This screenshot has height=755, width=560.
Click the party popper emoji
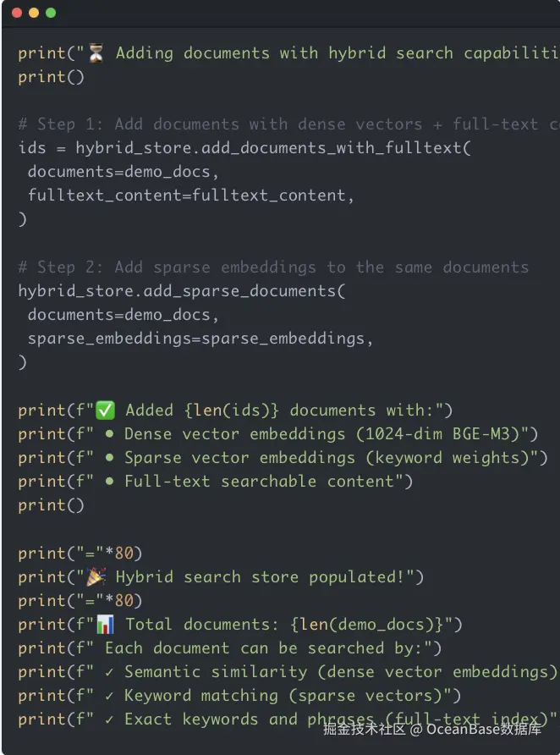click(96, 577)
